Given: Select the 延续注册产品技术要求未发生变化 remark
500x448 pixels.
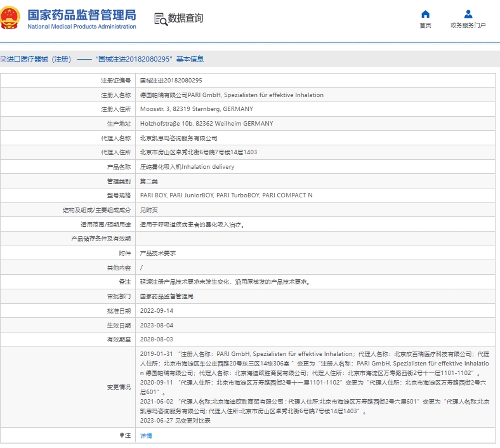Looking at the screenshot, I should click(x=225, y=282).
